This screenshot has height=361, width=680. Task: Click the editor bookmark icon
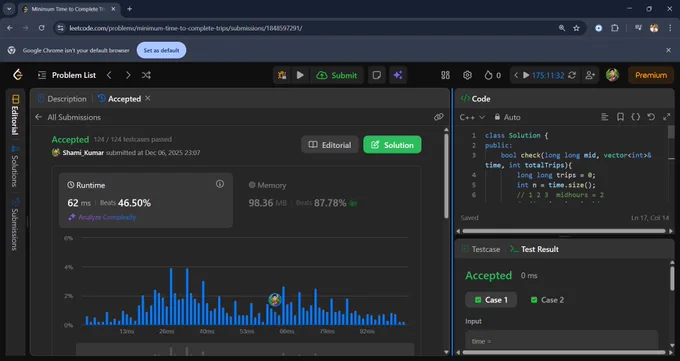pos(620,117)
